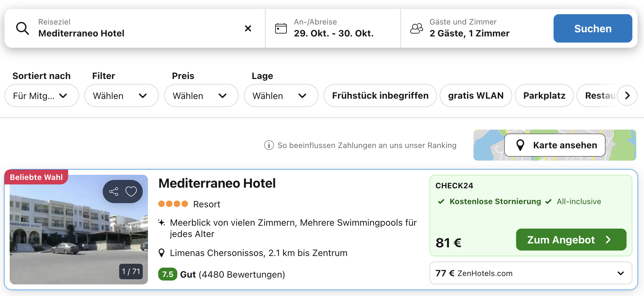Open the Preis Wählen dropdown

pos(201,96)
